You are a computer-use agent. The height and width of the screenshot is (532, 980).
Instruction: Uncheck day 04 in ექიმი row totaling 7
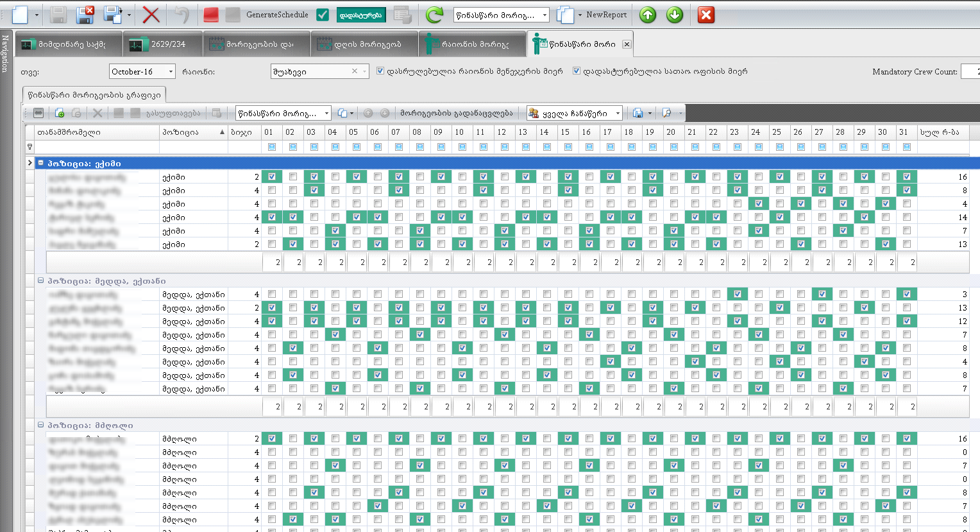[335, 230]
